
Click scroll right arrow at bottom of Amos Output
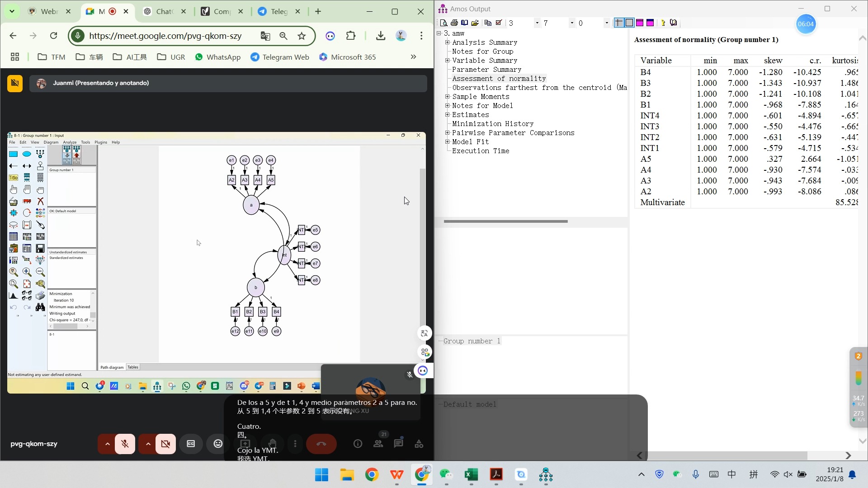point(848,455)
